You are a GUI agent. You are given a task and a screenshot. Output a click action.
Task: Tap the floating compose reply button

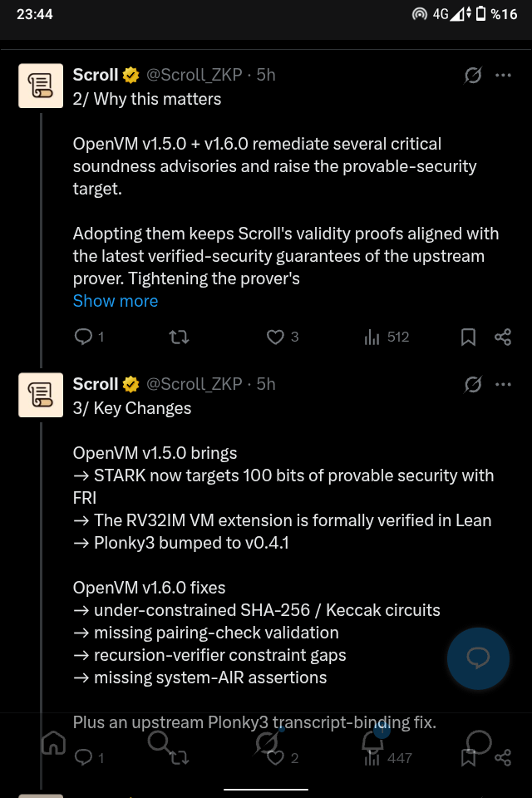pyautogui.click(x=478, y=658)
